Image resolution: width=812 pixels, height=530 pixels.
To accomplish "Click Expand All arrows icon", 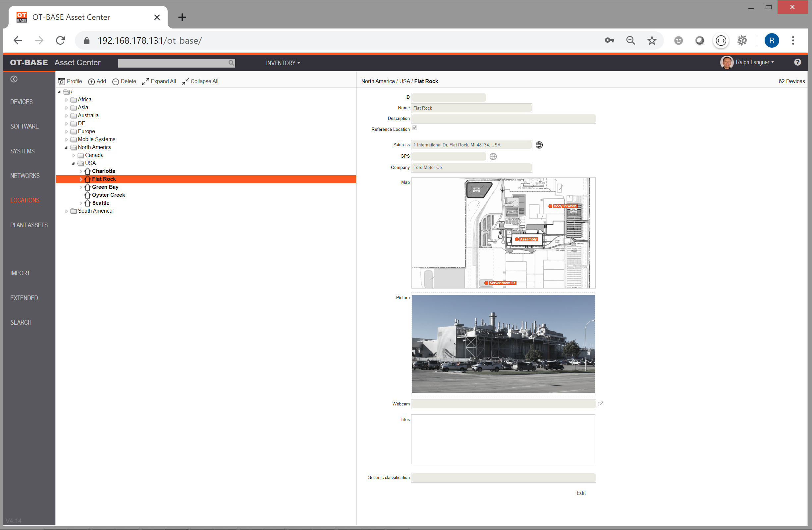I will [x=145, y=81].
